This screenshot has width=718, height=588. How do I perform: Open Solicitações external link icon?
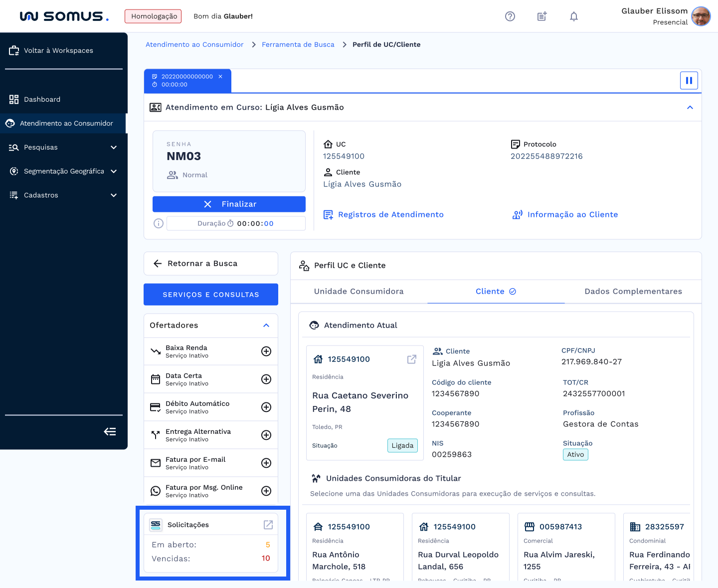(268, 525)
